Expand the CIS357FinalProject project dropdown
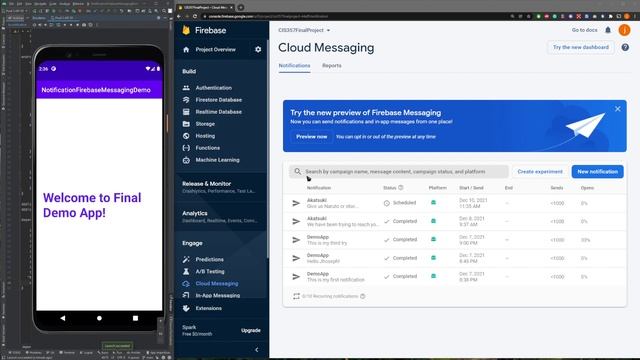The width and height of the screenshot is (640, 360). pos(304,30)
